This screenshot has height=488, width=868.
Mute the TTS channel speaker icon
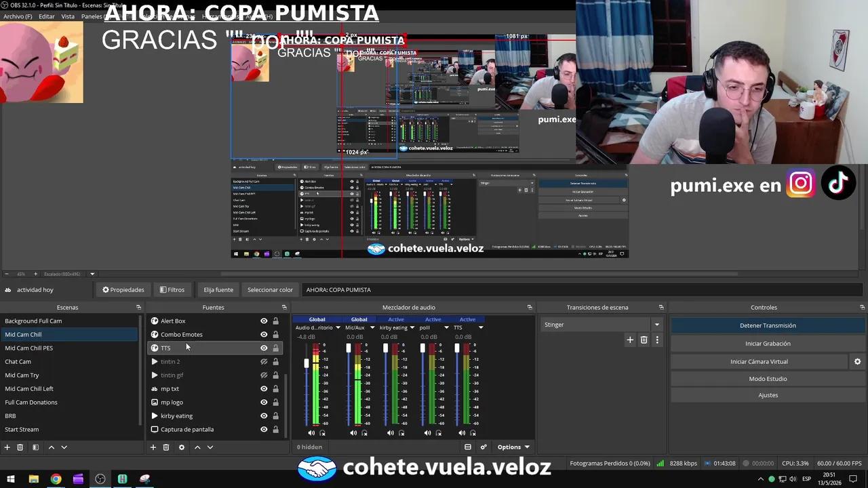click(462, 433)
